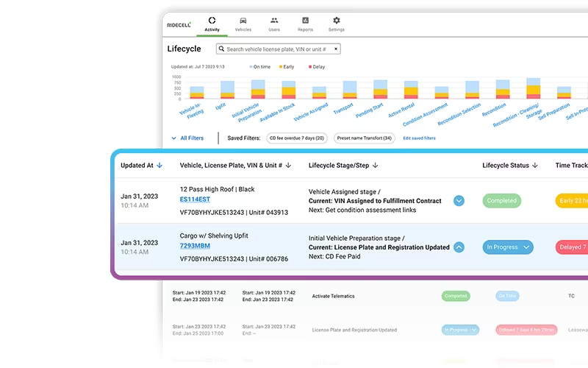
Task: Open the Vehicles tab
Action: (243, 24)
